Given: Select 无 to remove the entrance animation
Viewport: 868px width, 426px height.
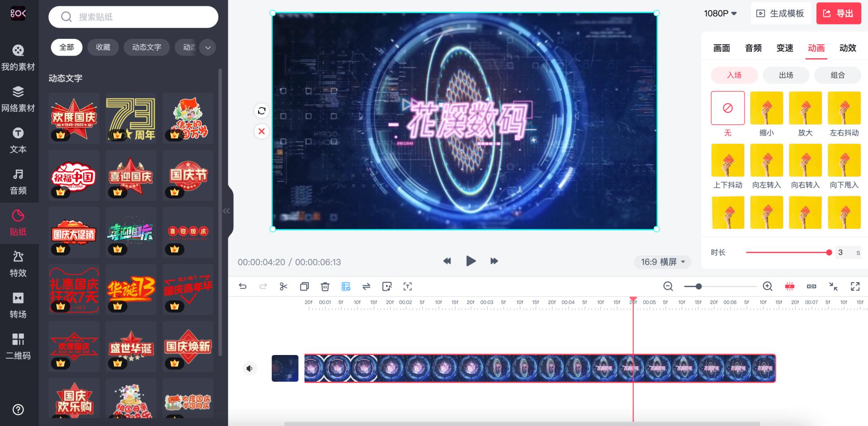Looking at the screenshot, I should [x=728, y=108].
